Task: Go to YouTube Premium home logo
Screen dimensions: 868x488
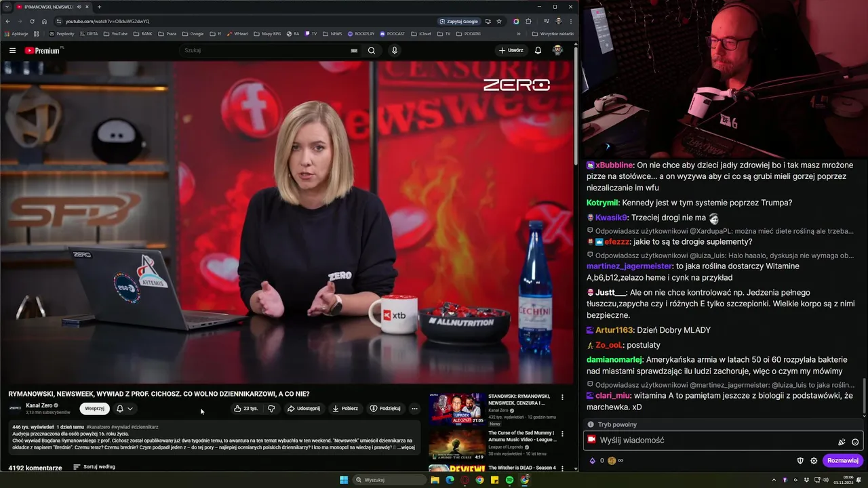Action: [43, 50]
